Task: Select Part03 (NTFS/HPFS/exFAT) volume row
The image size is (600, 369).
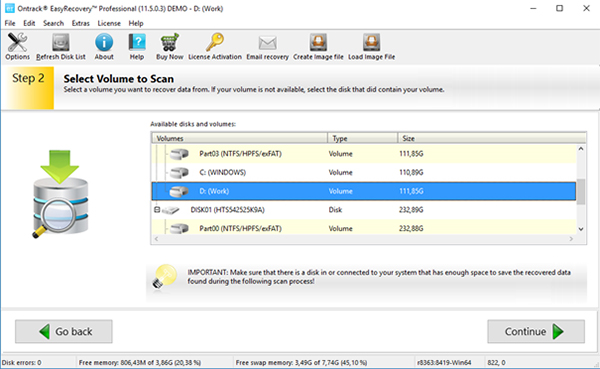Action: (x=364, y=154)
